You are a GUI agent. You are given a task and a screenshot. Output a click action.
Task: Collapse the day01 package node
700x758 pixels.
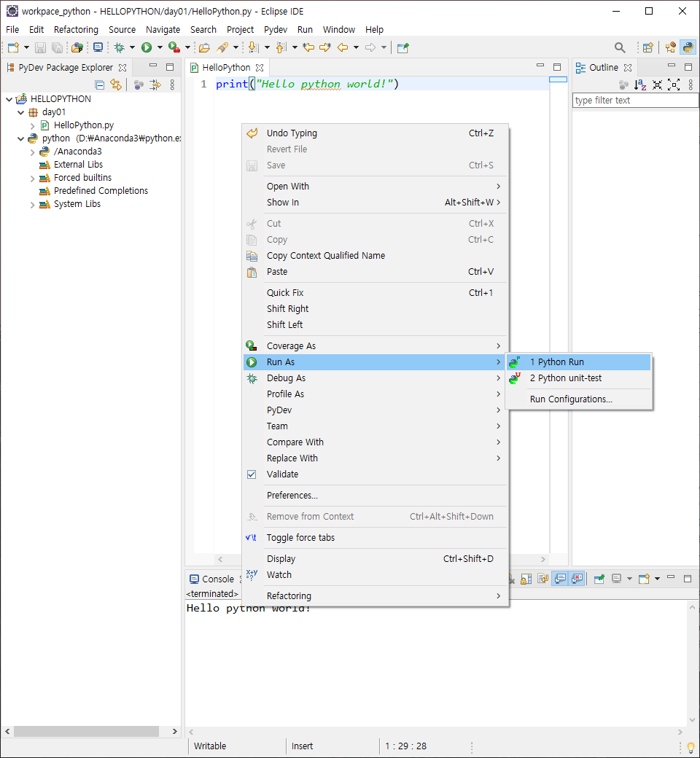[21, 112]
